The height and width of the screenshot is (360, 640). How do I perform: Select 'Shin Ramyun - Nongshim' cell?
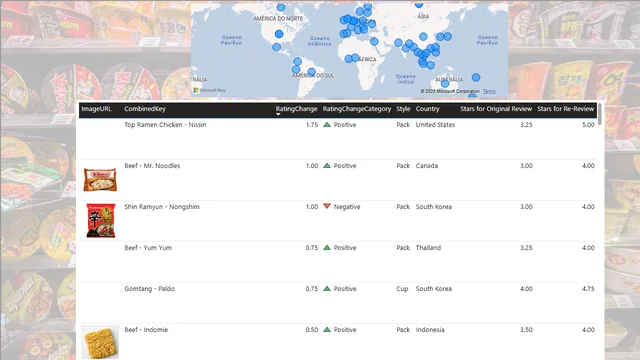tap(162, 207)
